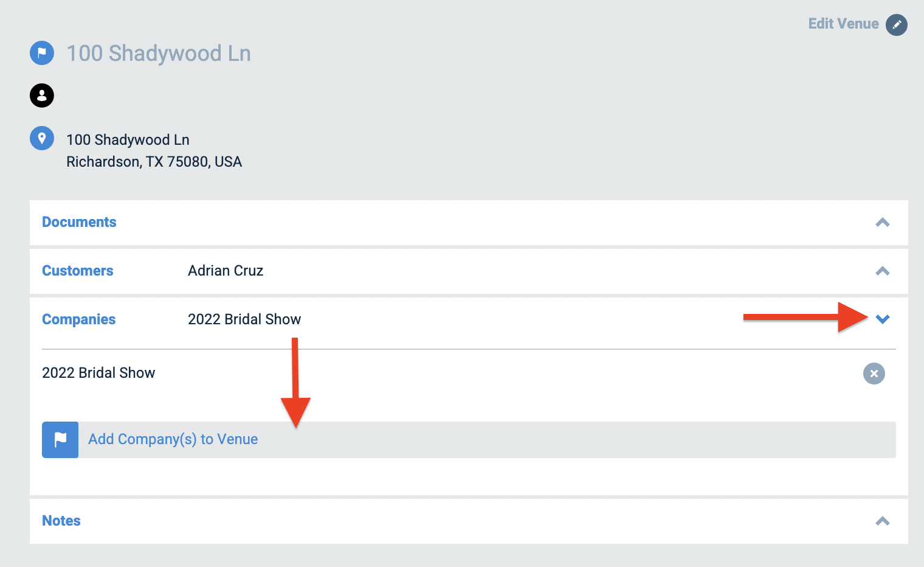Screen dimensions: 924x567
Task: Remove 2022 Bridal Show with the x icon
Action: [874, 374]
